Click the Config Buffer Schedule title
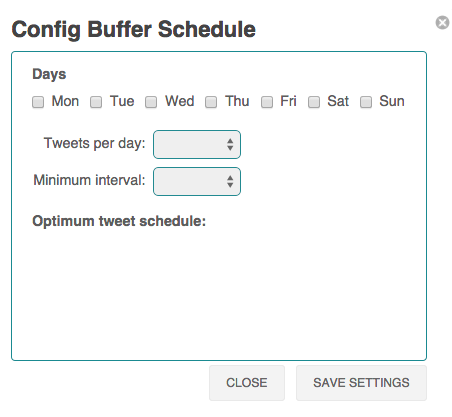 coord(134,30)
